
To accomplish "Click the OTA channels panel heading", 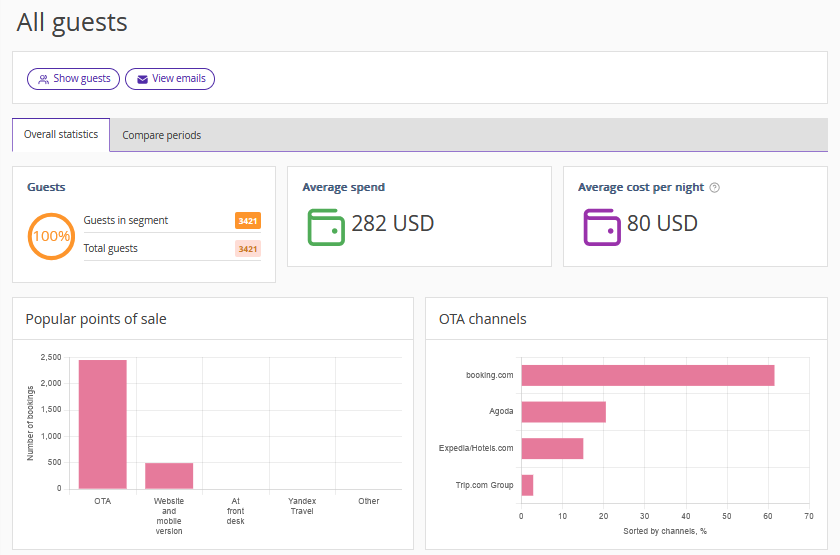I will pyautogui.click(x=482, y=319).
